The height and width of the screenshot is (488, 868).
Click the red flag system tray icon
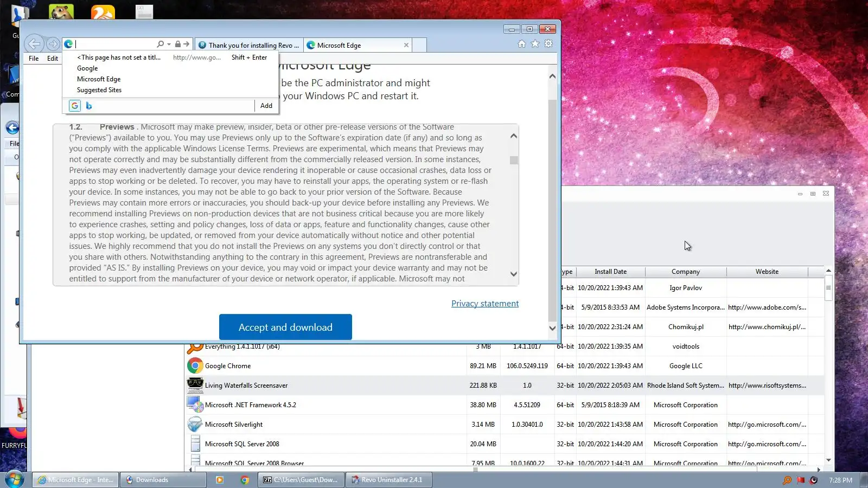coord(800,480)
